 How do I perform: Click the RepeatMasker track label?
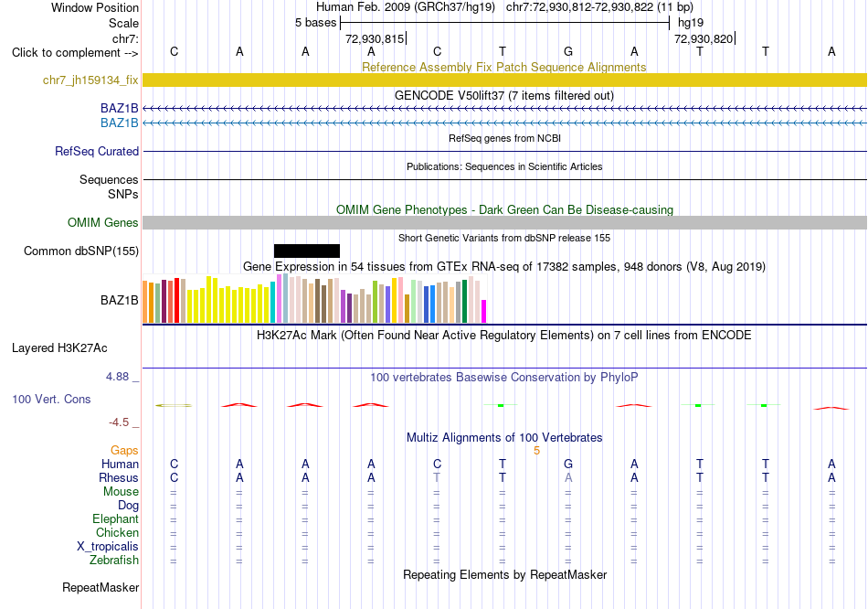(101, 587)
